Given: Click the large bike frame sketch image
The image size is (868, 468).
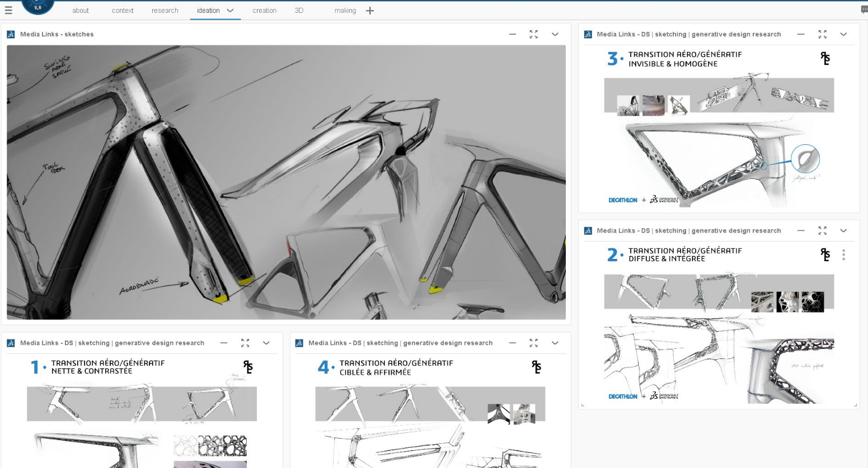Looking at the screenshot, I should coord(286,182).
